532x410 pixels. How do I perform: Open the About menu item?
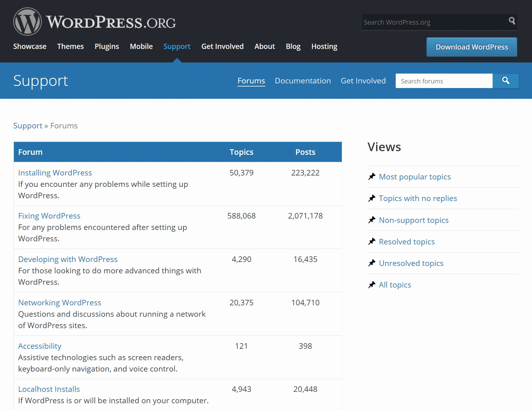[x=265, y=46]
